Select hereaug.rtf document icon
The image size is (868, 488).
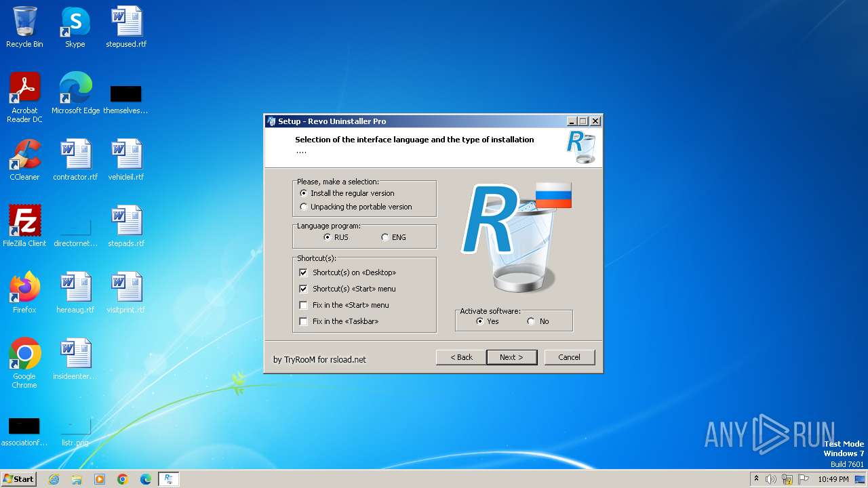75,293
